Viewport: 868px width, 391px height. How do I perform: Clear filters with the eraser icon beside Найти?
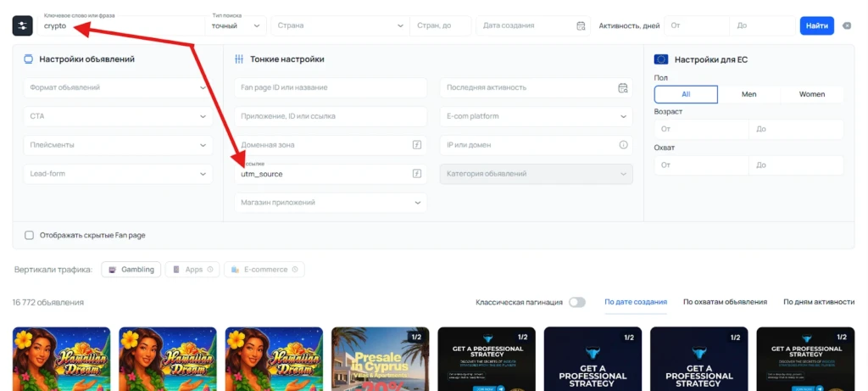(847, 25)
